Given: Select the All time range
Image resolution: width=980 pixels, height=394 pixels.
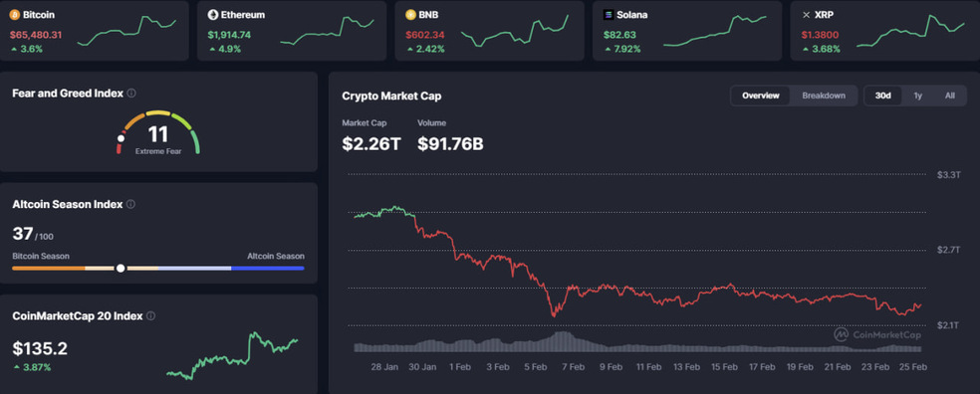Looking at the screenshot, I should click(949, 96).
